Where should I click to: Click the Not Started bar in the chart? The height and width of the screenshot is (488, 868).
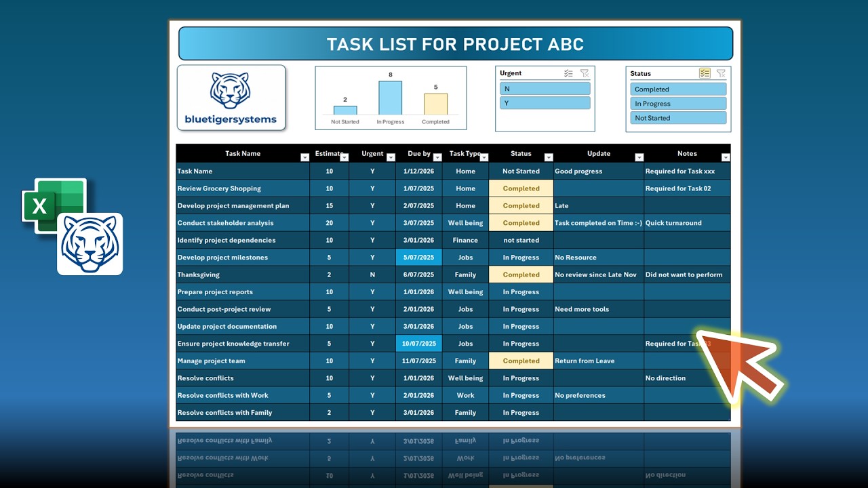pyautogui.click(x=345, y=110)
